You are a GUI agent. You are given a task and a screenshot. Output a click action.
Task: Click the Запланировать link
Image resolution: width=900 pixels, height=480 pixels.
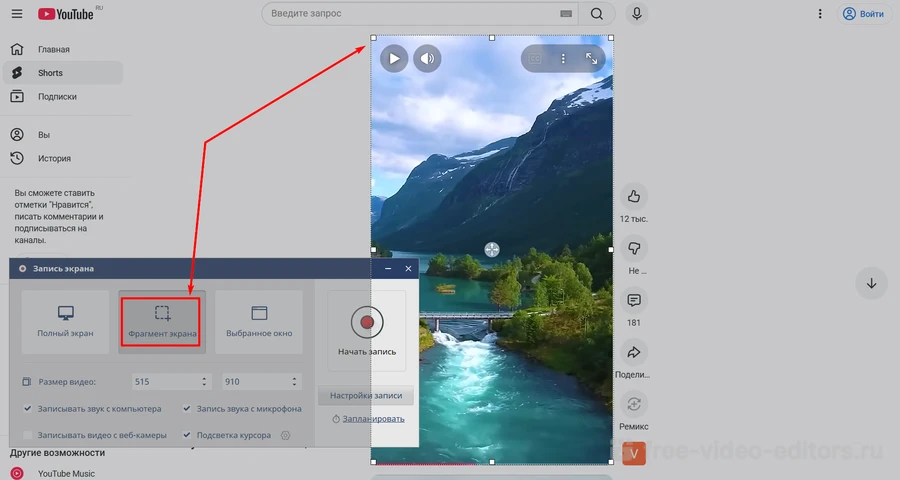click(x=373, y=418)
